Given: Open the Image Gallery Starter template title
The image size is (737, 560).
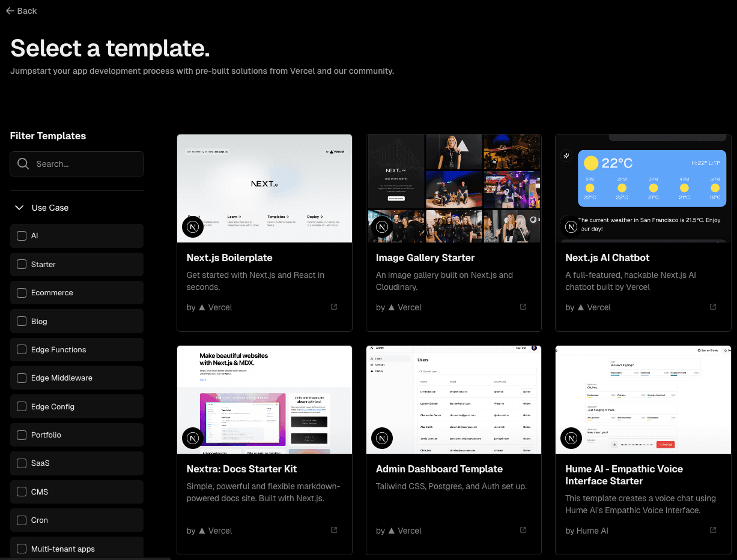Looking at the screenshot, I should click(x=425, y=257).
